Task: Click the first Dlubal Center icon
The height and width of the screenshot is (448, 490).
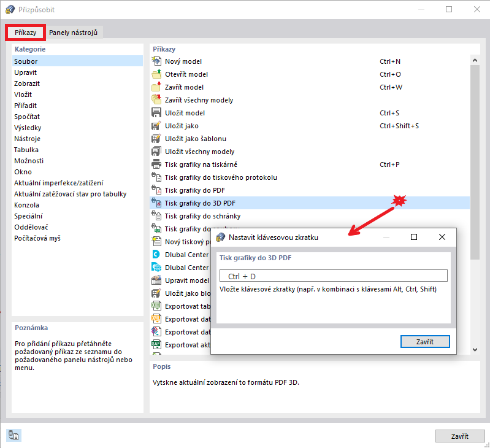Action: pyautogui.click(x=156, y=255)
